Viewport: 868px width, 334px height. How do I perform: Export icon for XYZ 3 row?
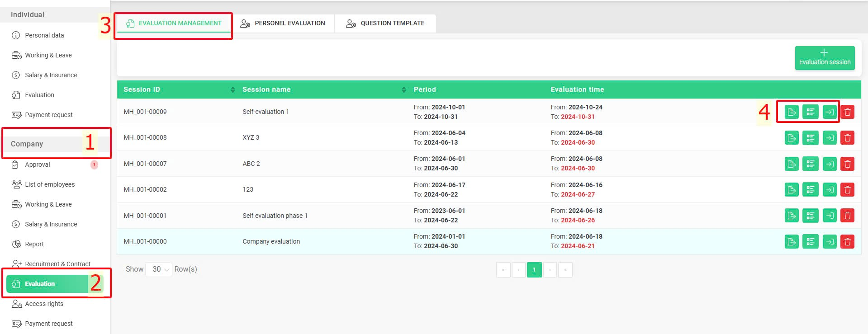[x=792, y=138]
